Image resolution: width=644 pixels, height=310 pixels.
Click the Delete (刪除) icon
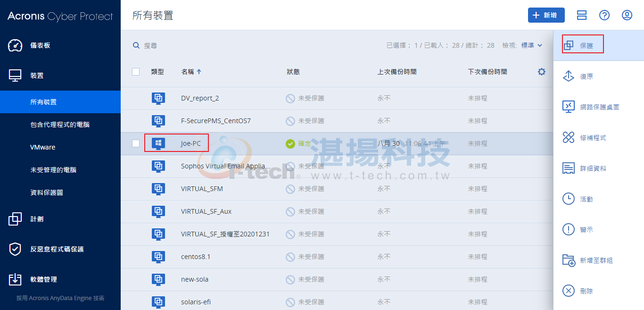(x=569, y=291)
